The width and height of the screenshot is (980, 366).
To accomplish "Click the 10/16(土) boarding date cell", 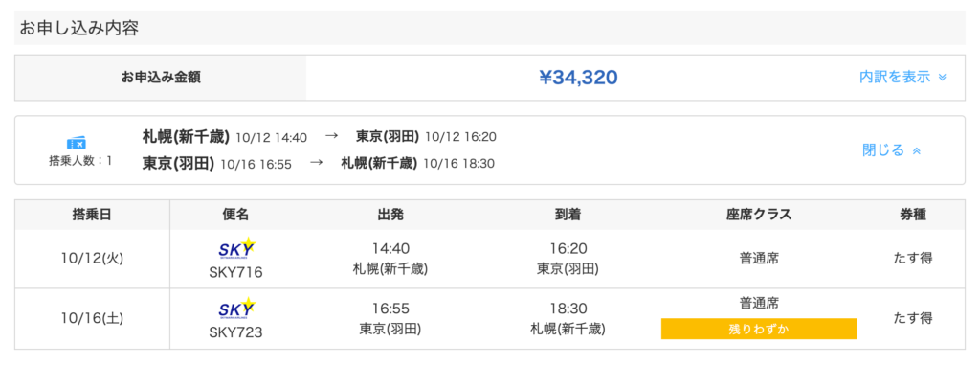I will click(x=92, y=318).
